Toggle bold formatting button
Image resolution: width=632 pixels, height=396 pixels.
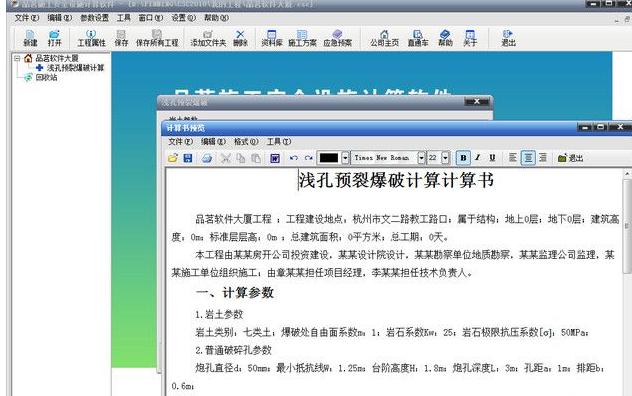[463, 158]
